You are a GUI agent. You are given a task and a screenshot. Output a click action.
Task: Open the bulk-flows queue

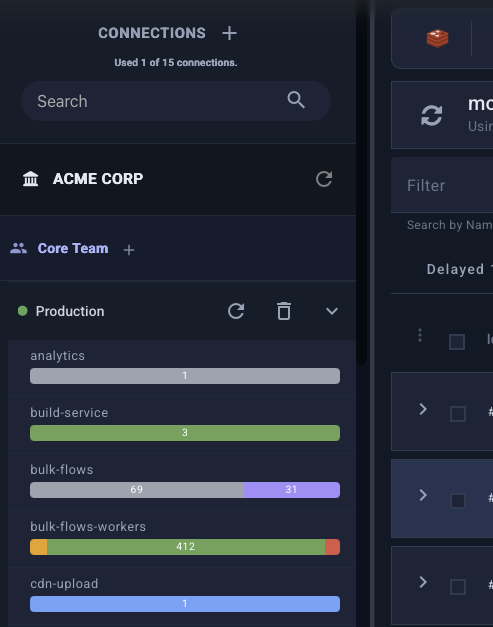click(x=182, y=482)
